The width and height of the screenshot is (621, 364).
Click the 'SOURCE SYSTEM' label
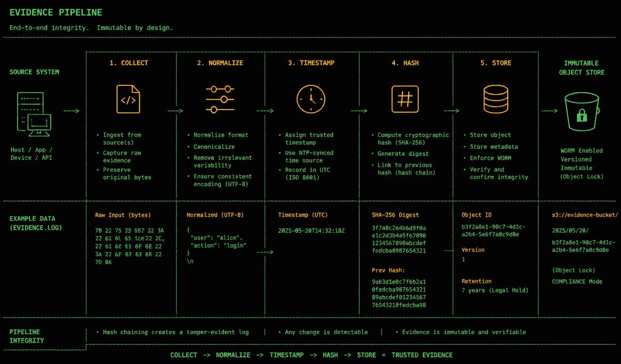[x=34, y=72]
